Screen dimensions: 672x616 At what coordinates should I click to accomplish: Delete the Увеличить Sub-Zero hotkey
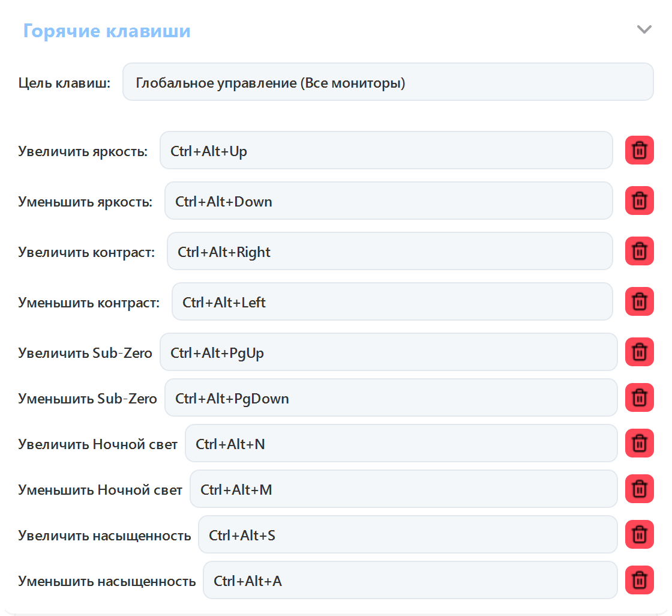pos(639,352)
